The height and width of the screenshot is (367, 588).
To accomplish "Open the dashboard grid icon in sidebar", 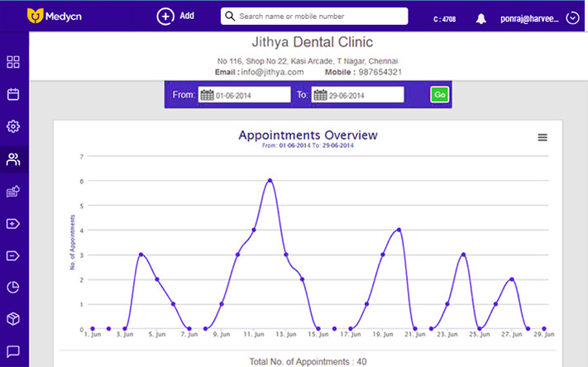I will [x=13, y=62].
